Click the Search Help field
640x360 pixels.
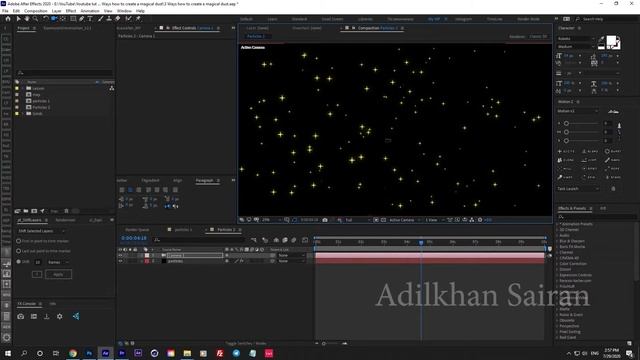click(605, 19)
